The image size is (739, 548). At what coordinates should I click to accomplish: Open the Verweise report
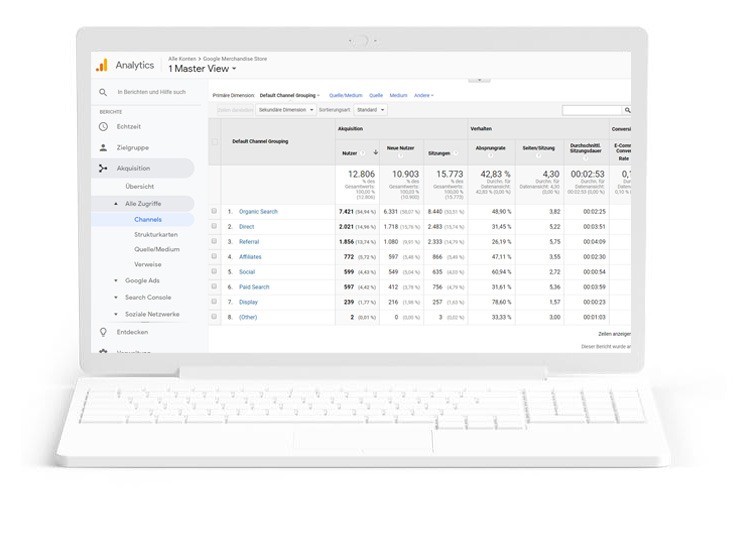click(x=148, y=264)
